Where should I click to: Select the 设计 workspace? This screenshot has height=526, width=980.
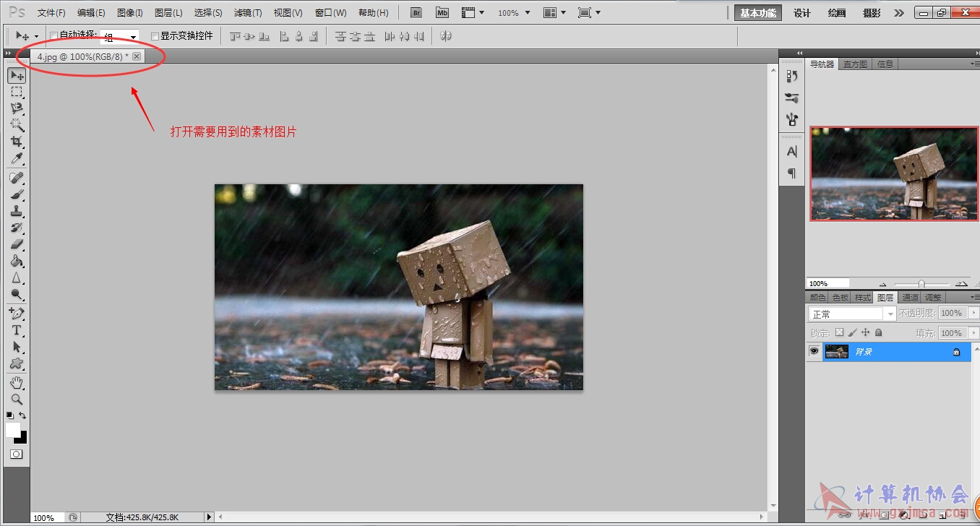click(802, 13)
